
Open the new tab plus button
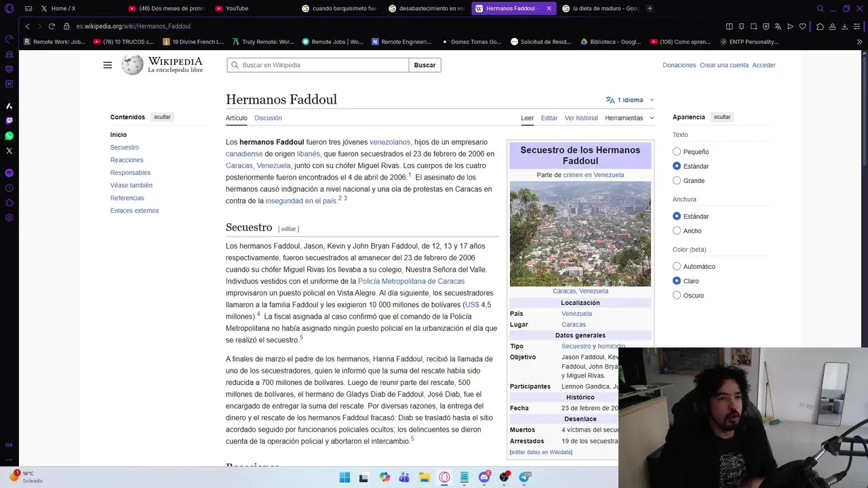[650, 8]
